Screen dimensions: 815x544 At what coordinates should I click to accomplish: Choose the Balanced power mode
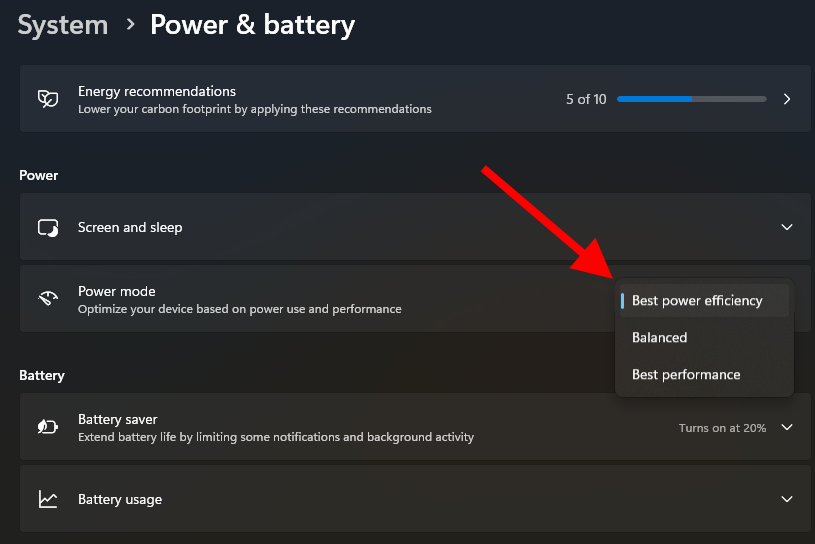(x=660, y=337)
